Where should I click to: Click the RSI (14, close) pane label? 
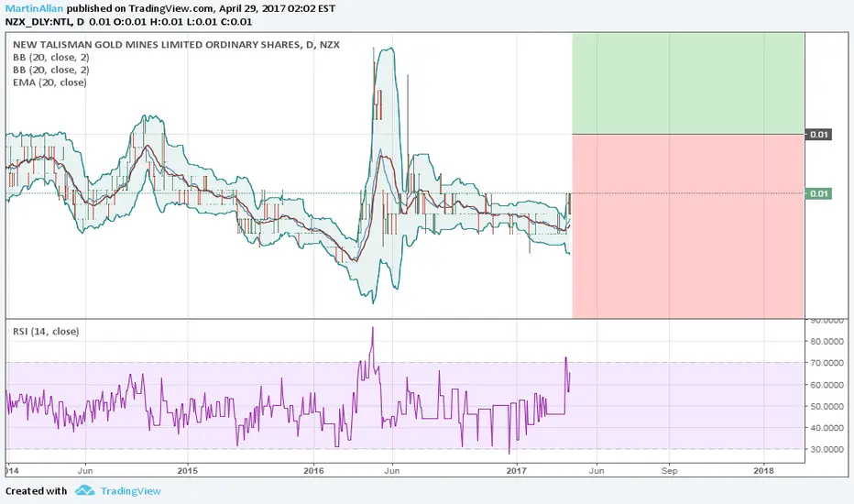click(x=46, y=332)
